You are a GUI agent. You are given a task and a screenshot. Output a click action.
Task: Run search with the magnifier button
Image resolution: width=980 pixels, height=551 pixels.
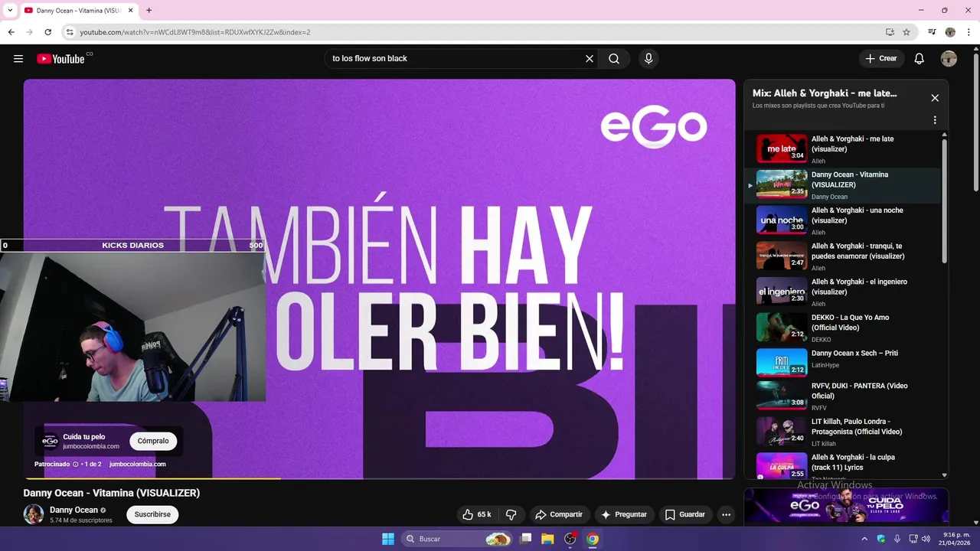pos(614,59)
